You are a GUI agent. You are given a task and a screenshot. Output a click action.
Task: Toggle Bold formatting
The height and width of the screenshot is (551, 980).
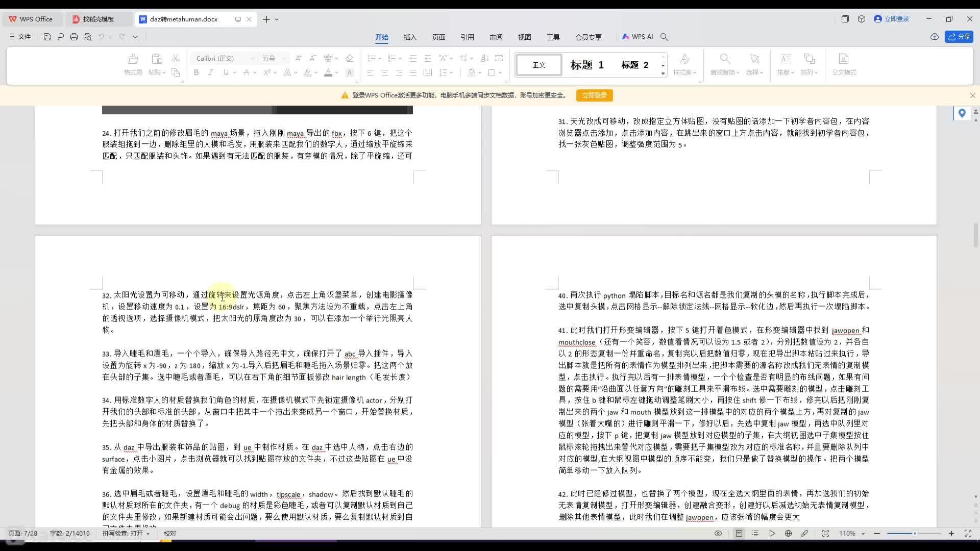point(197,72)
